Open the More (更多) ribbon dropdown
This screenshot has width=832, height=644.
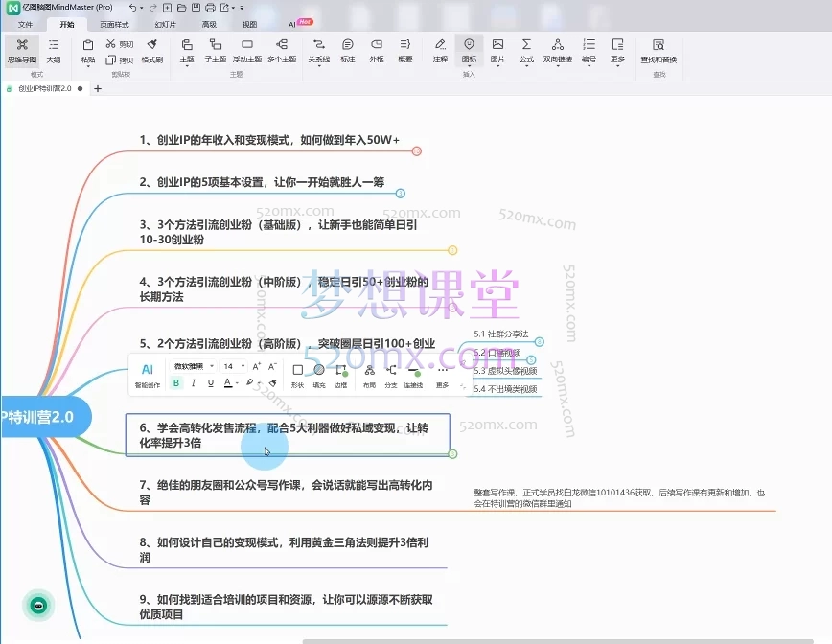tap(617, 51)
